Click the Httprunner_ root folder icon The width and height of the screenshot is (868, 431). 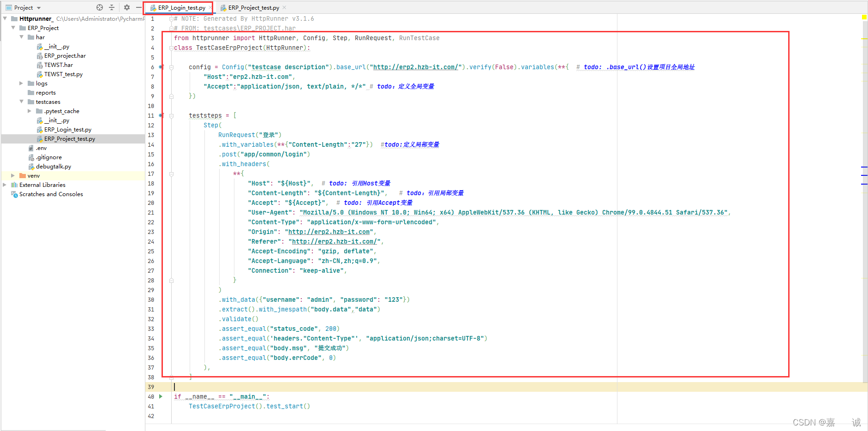pyautogui.click(x=14, y=19)
